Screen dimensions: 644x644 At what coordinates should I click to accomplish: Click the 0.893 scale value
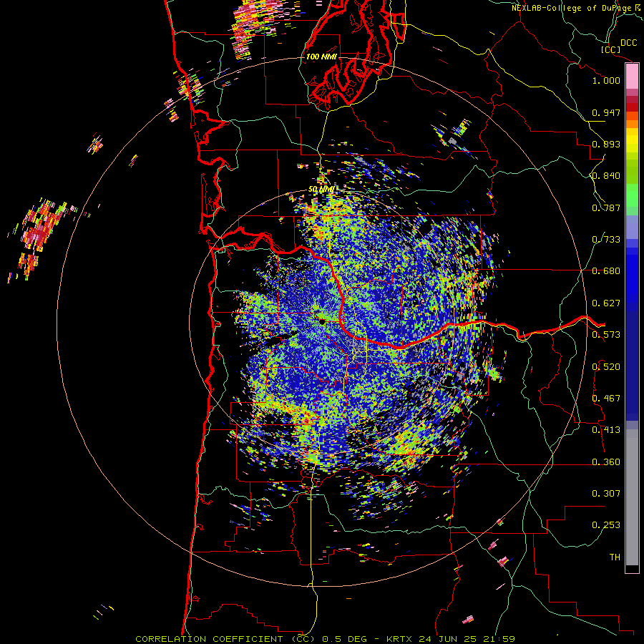pyautogui.click(x=606, y=144)
